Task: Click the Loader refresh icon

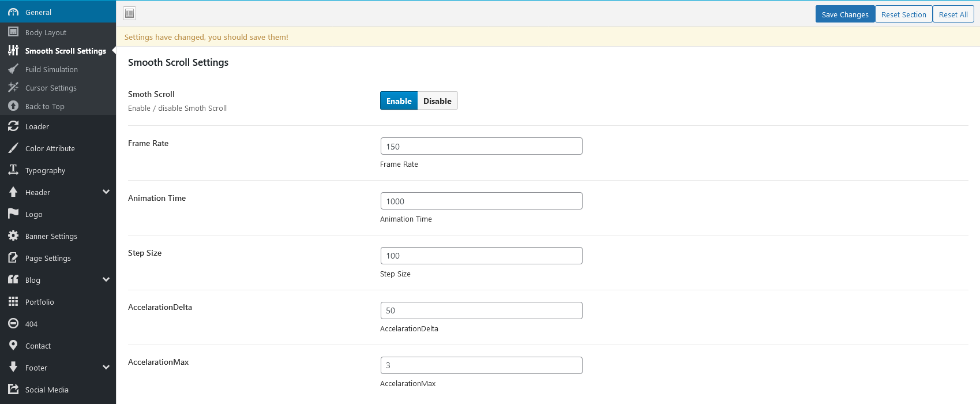Action: (13, 126)
